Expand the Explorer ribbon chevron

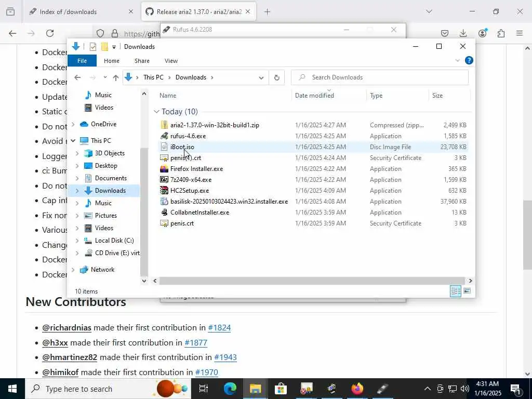pos(457,60)
